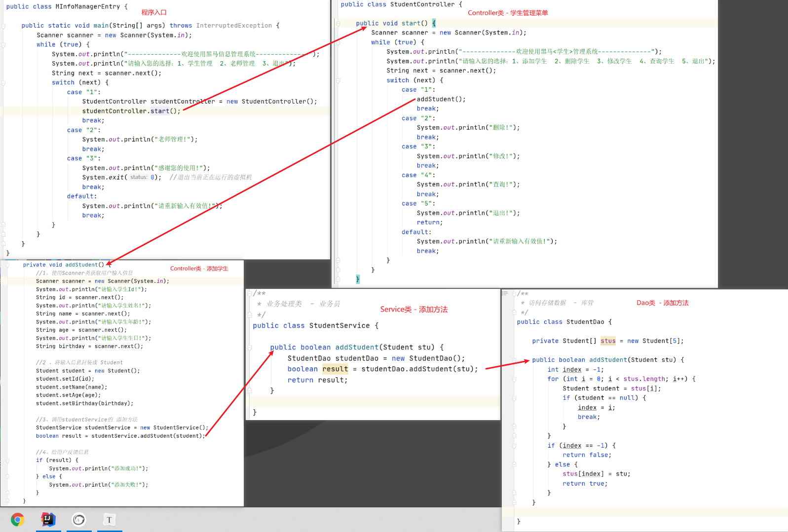Fold the switch block in MInfoManagerEntry
788x532 pixels.
point(3,83)
